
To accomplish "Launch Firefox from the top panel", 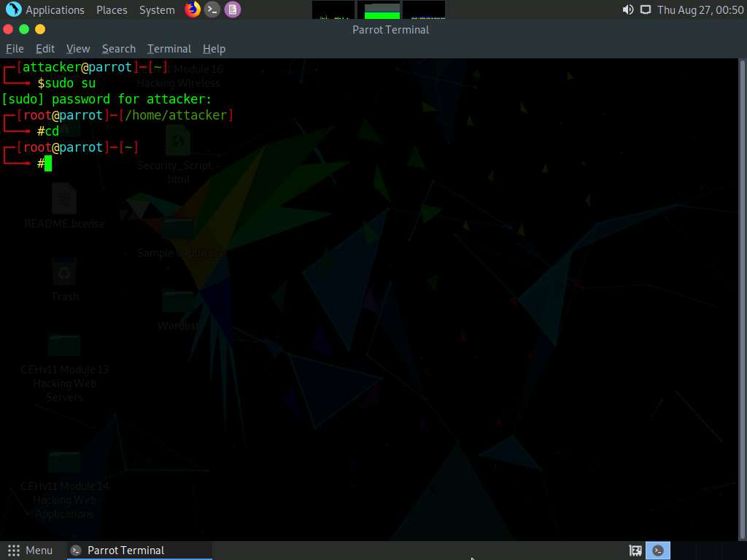I will 192,9.
